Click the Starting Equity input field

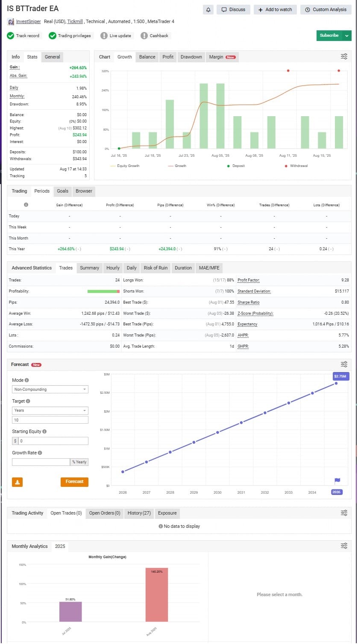click(53, 441)
